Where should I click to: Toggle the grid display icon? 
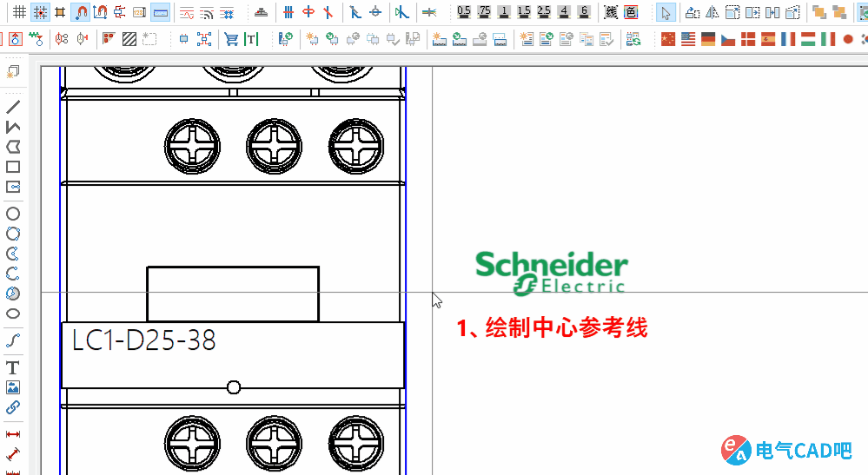click(x=19, y=12)
